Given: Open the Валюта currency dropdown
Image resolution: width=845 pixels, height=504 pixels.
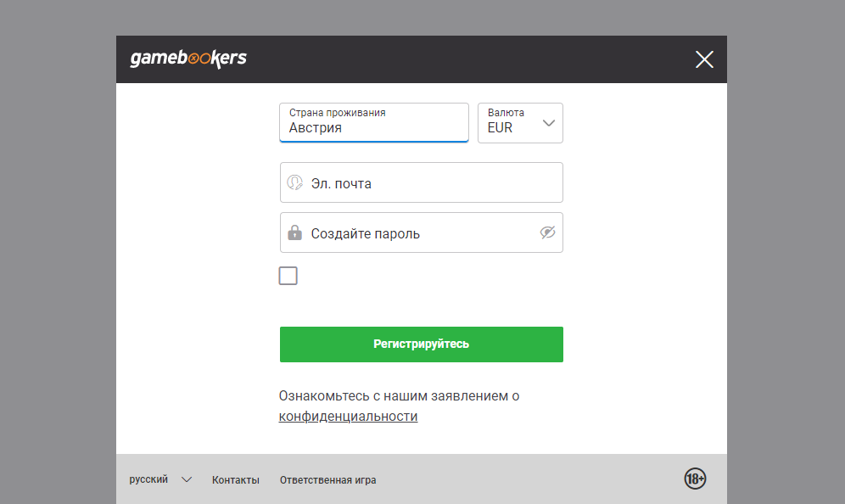Looking at the screenshot, I should pyautogui.click(x=520, y=123).
